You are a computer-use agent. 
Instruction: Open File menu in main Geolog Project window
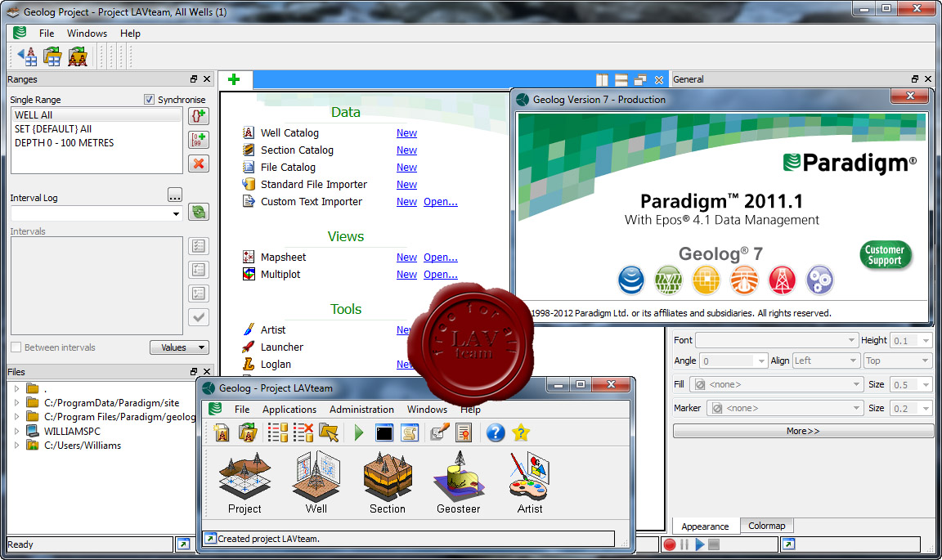point(47,33)
